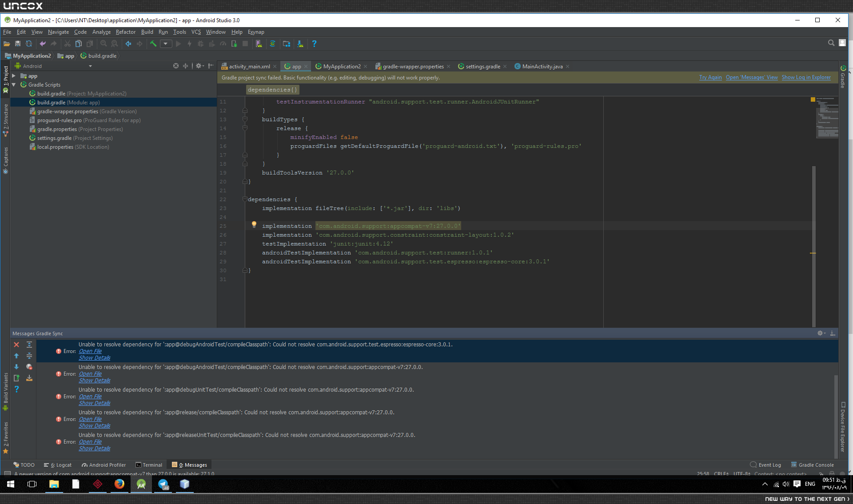Click the Next Message down arrow
The height and width of the screenshot is (504, 853).
16,367
